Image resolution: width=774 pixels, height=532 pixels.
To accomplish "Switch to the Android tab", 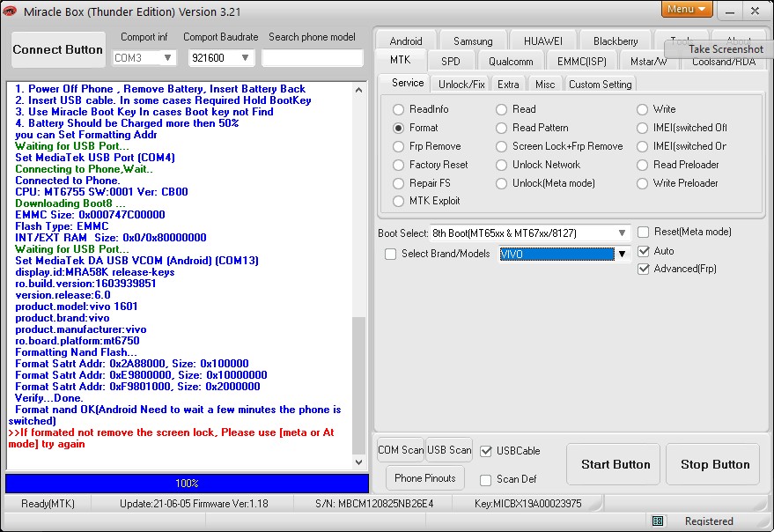I will tap(406, 41).
